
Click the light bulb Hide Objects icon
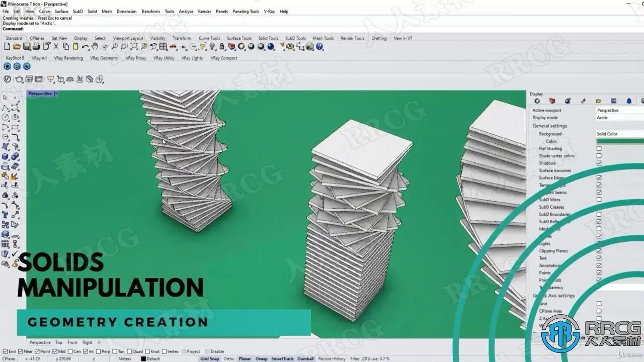(x=212, y=47)
